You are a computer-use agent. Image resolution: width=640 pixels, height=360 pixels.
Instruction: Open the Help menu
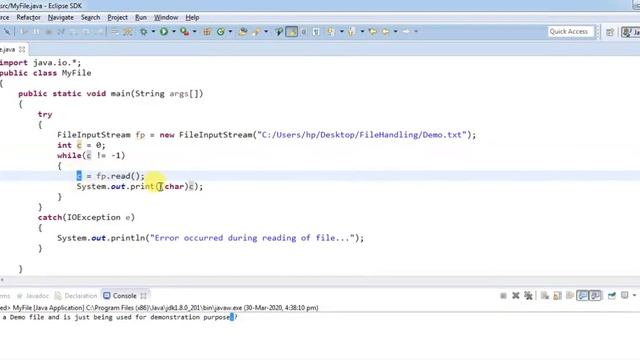click(x=192, y=18)
